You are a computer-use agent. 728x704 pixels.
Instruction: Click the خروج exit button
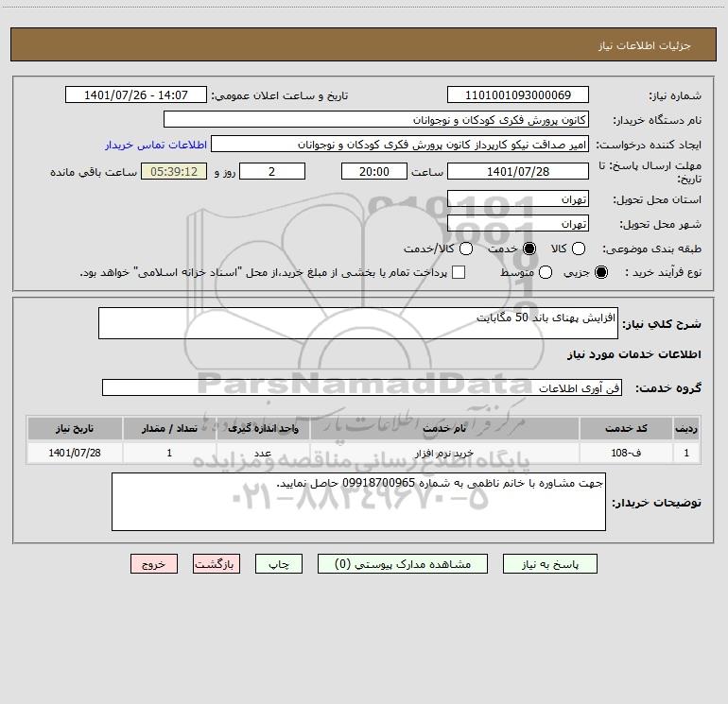point(154,564)
